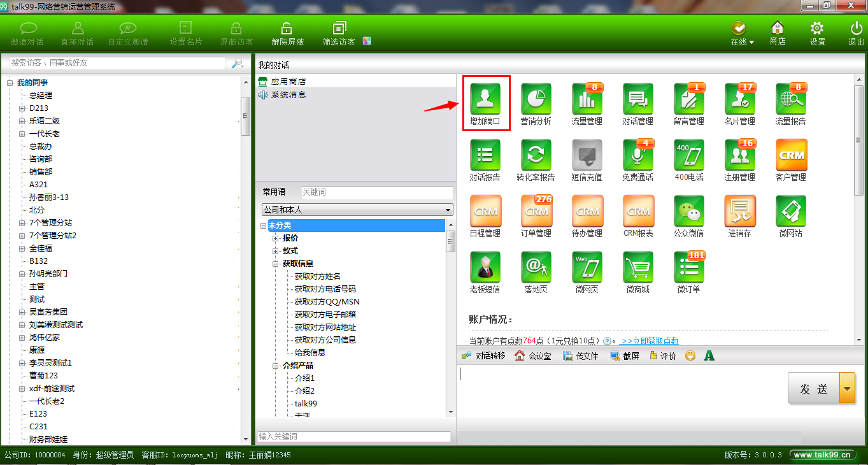Collapse the 获取信息 phrase category
The height and width of the screenshot is (465, 868).
[x=276, y=264]
